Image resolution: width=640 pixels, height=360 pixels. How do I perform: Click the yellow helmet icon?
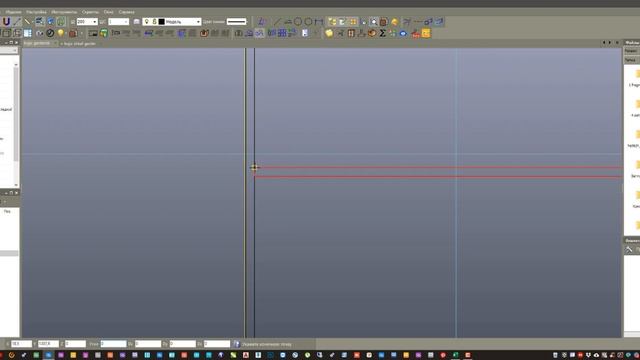pyautogui.click(x=394, y=22)
